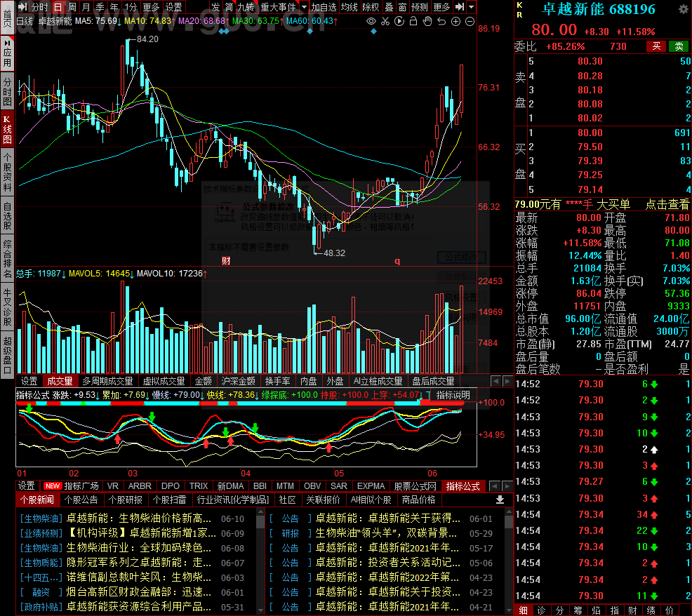Open the gear settings icon beside 卓越新能 688196
Image resolution: width=692 pixels, height=616 pixels.
(x=683, y=9)
